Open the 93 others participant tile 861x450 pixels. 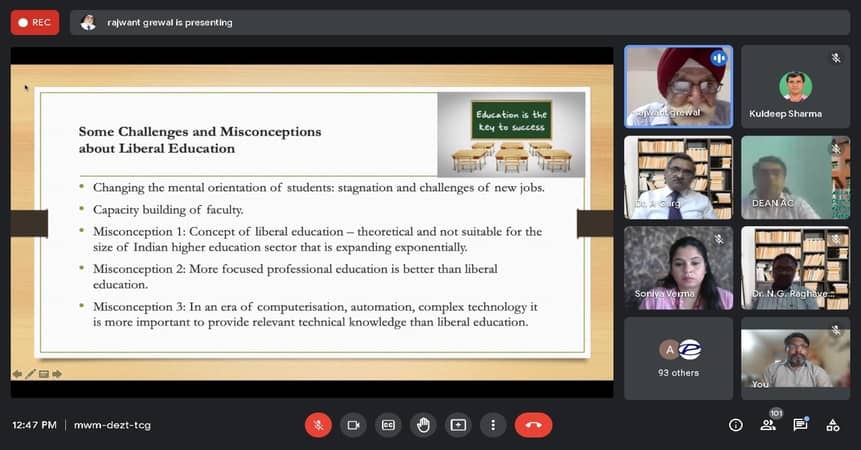click(678, 358)
